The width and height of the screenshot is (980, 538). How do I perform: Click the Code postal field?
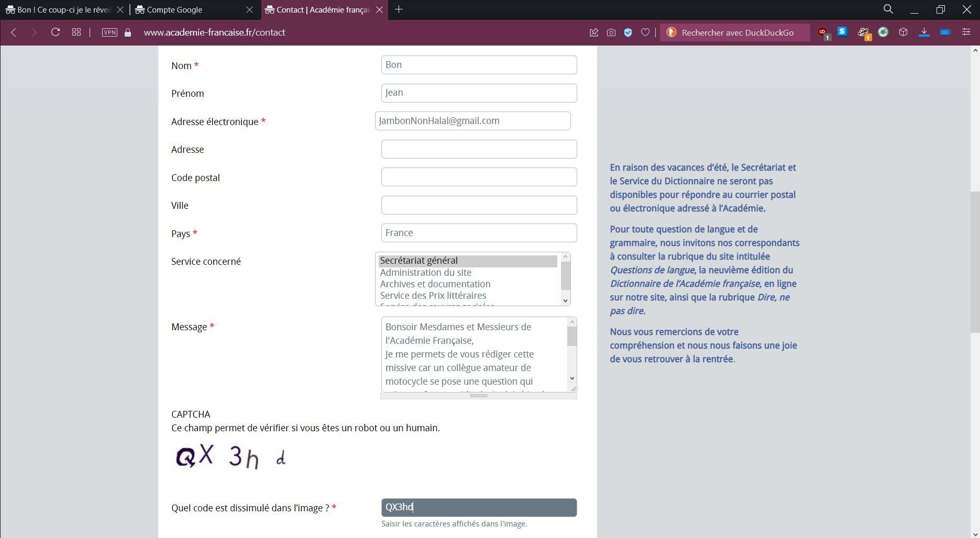479,177
